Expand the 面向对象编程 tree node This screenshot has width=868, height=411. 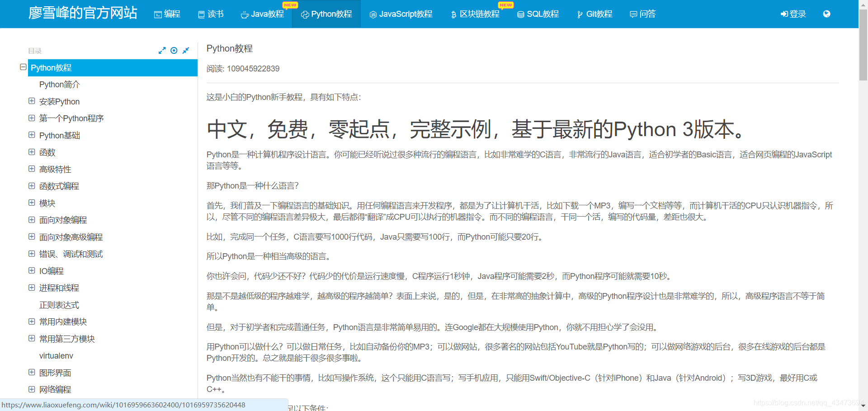coord(32,220)
